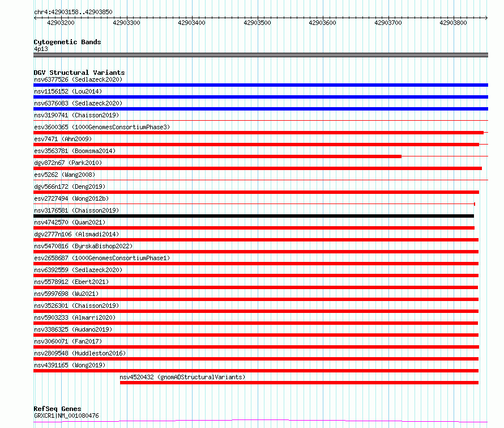Open esv2658687 (1000GenomesConsortiumPhase1) label
The image size is (504, 428).
click(102, 258)
